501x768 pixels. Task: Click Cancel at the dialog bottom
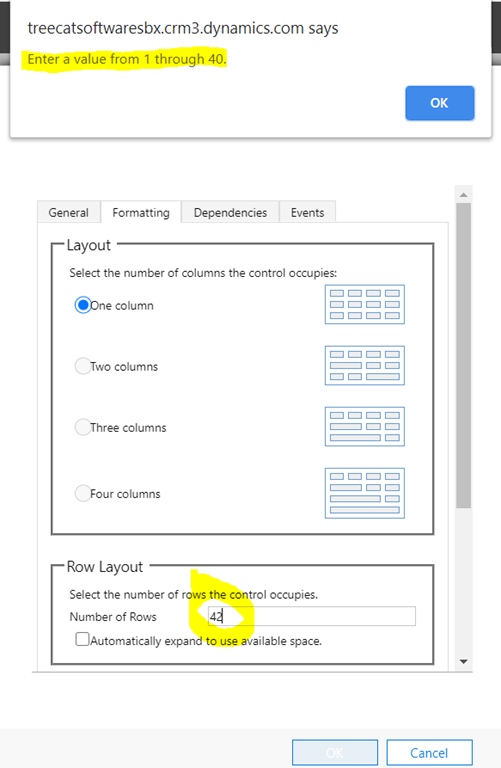[x=429, y=753]
